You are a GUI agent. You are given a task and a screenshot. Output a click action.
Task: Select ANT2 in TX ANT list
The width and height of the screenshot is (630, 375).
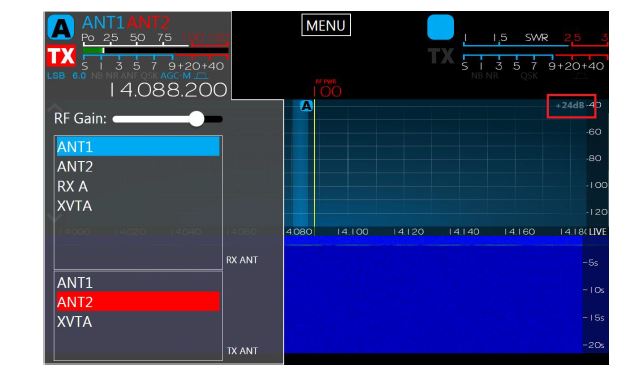point(138,302)
